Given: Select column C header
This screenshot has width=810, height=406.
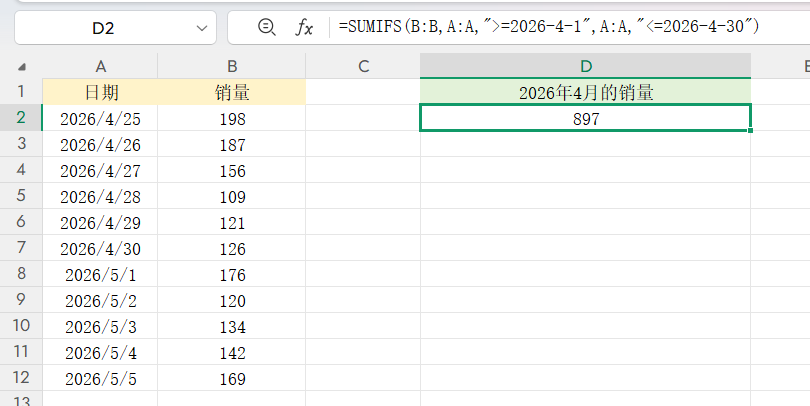Looking at the screenshot, I should point(363,66).
